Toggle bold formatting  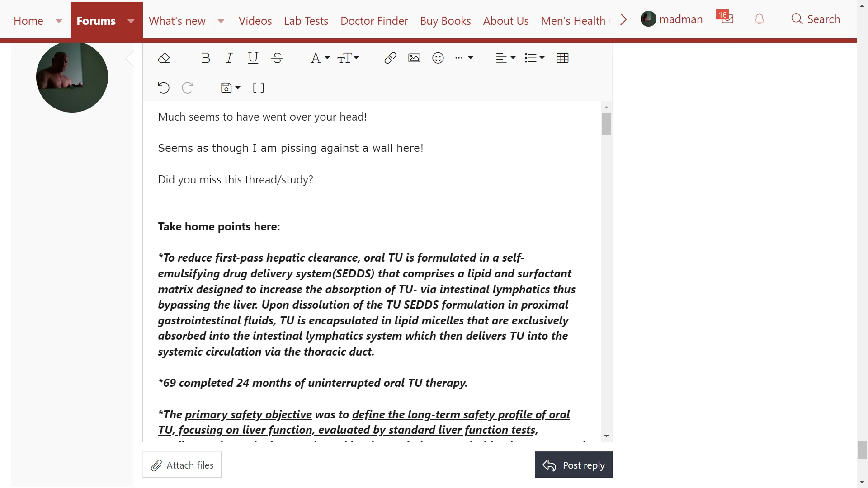coord(206,58)
